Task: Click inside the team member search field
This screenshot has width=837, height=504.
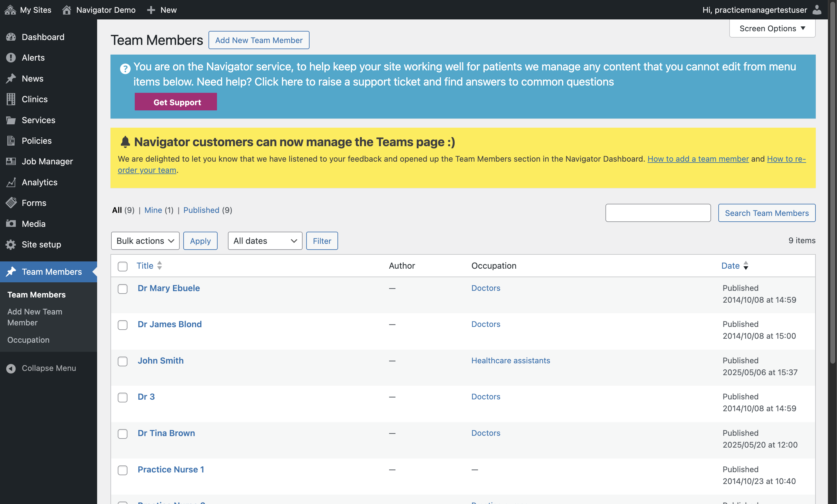Action: point(658,213)
